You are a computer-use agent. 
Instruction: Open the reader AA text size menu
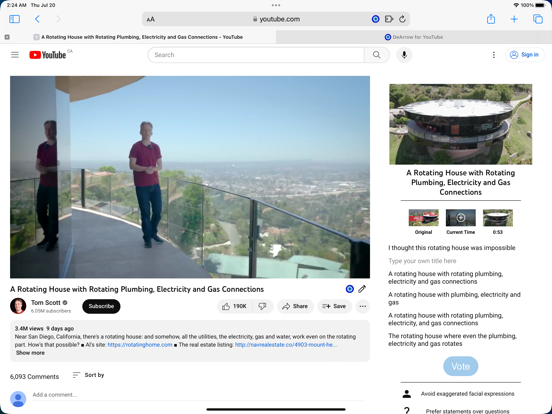[x=151, y=19]
